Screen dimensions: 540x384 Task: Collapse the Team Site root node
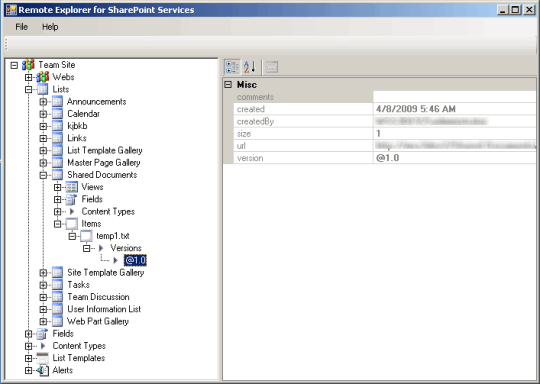point(14,65)
